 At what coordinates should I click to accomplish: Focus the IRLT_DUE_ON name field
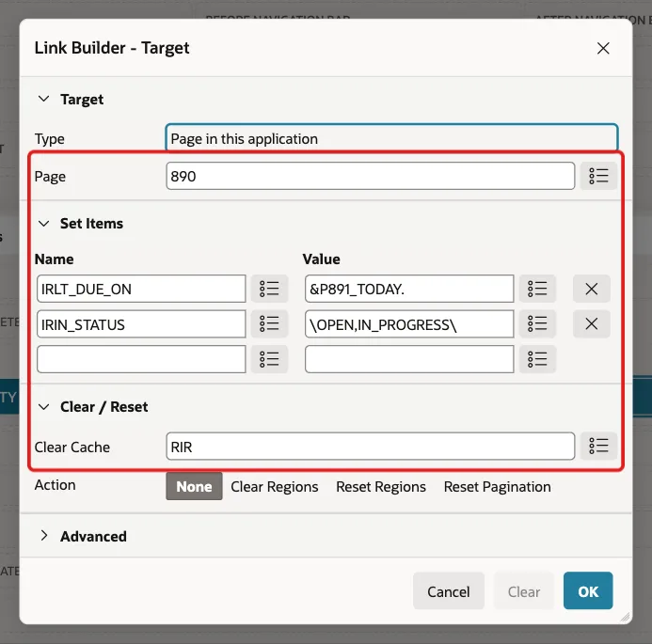(141, 289)
